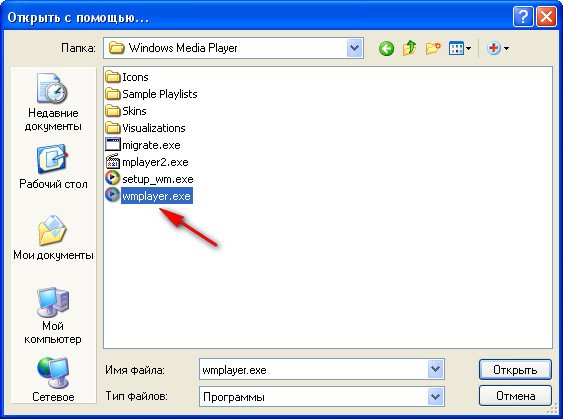
Task: Click the Имя файла text field
Action: coord(313,369)
